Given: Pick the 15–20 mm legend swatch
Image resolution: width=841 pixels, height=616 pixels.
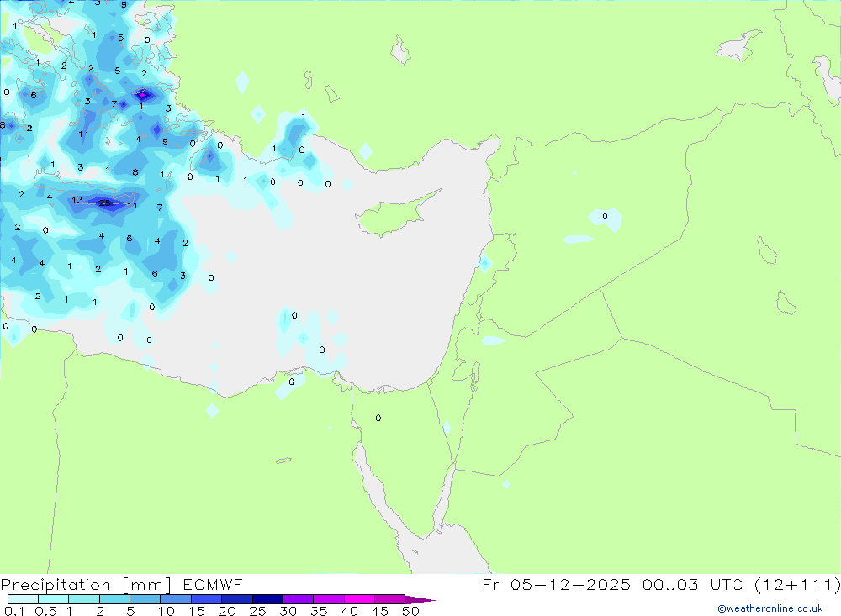Looking at the screenshot, I should (x=206, y=599).
